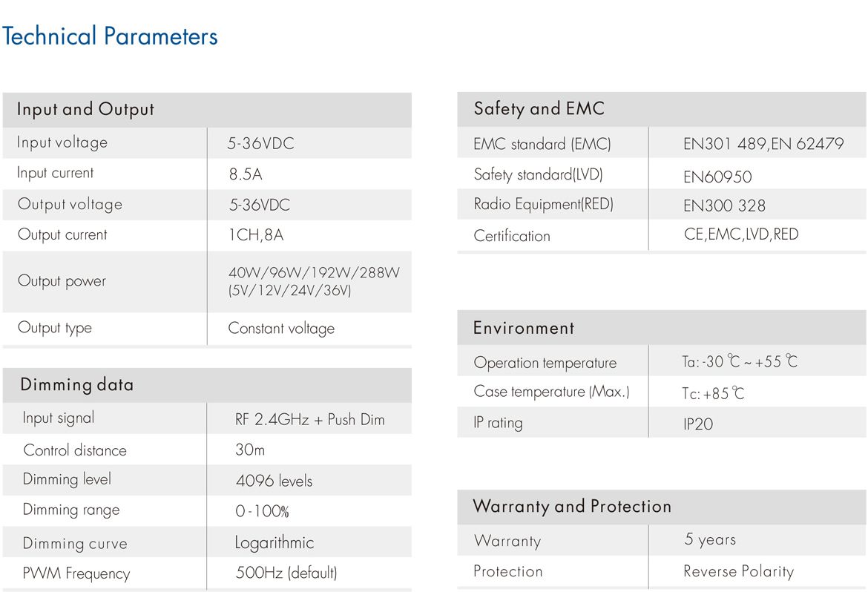The width and height of the screenshot is (868, 592).
Task: Select the EN60950 safety standard value
Action: [717, 177]
